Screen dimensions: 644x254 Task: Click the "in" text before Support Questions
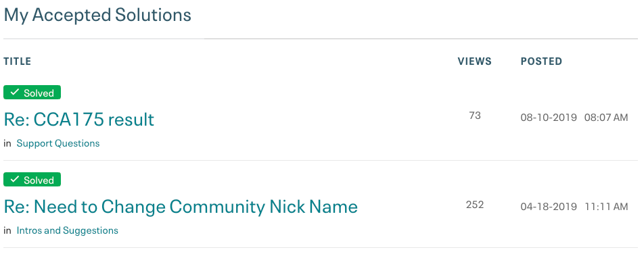click(7, 143)
